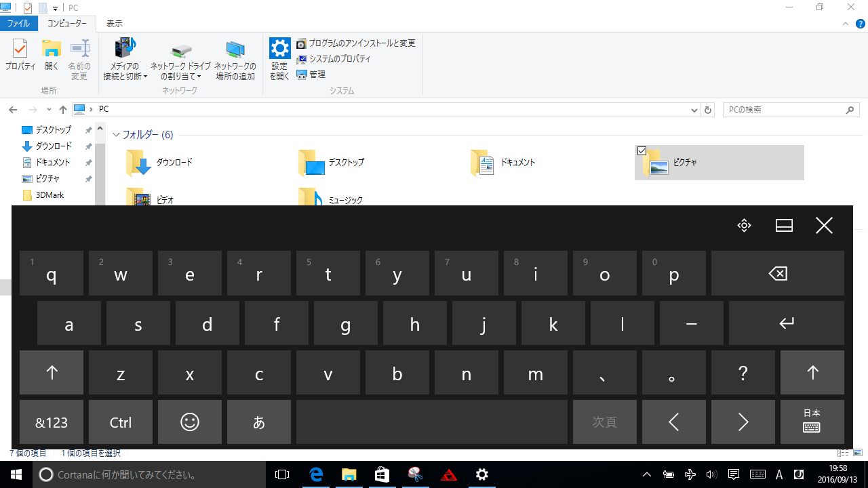The height and width of the screenshot is (488, 868).
Task: Switch to &123 symbols layout
Action: [52, 422]
